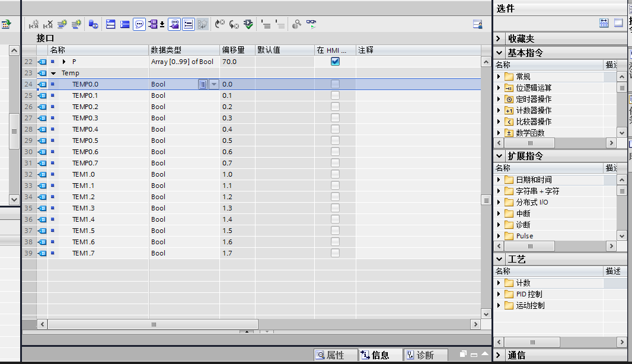Click the greyed favorites star icon
This screenshot has width=632, height=364.
click(202, 24)
